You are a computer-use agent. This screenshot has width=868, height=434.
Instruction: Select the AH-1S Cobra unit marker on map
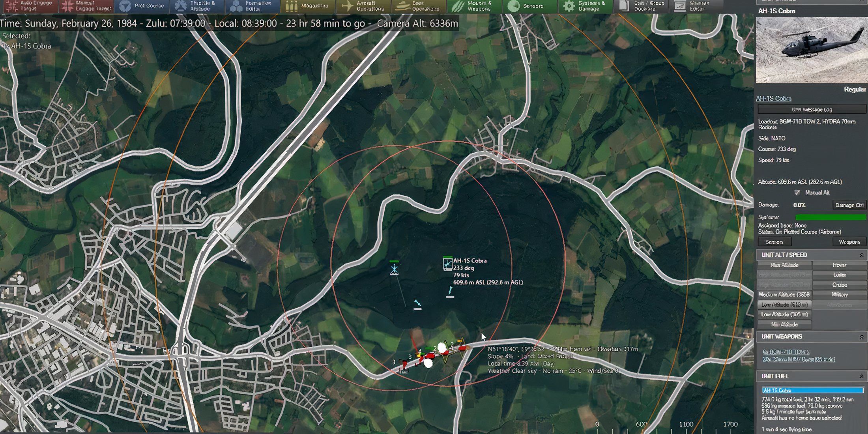[x=447, y=264]
